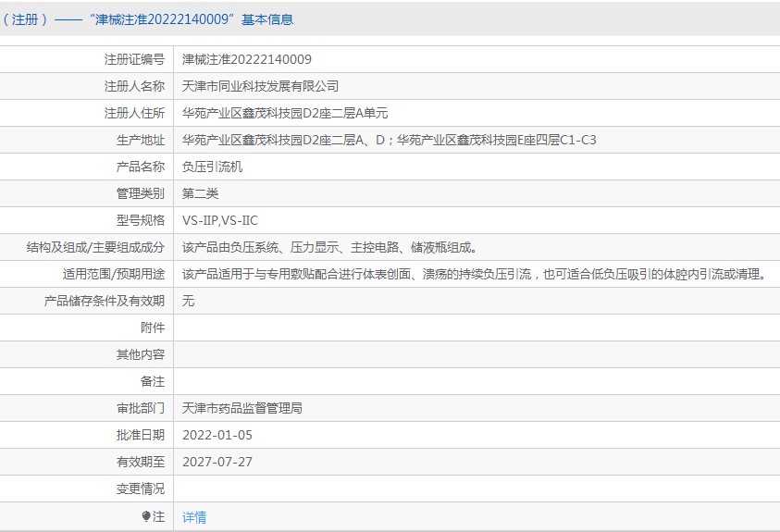The image size is (780, 532).
Task: Select production address ending E座四层C1-C3
Action: [389, 141]
